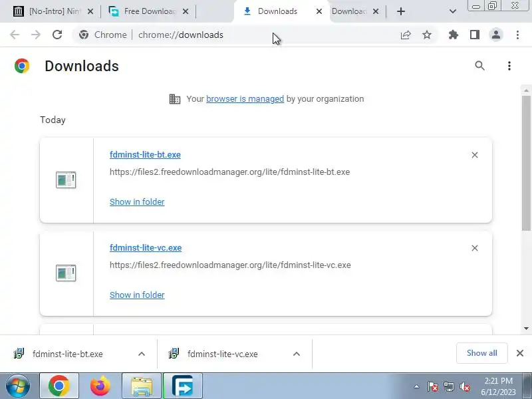Open fdminst-lite-bt.exe from the download shelf
The height and width of the screenshot is (399, 532).
68,354
